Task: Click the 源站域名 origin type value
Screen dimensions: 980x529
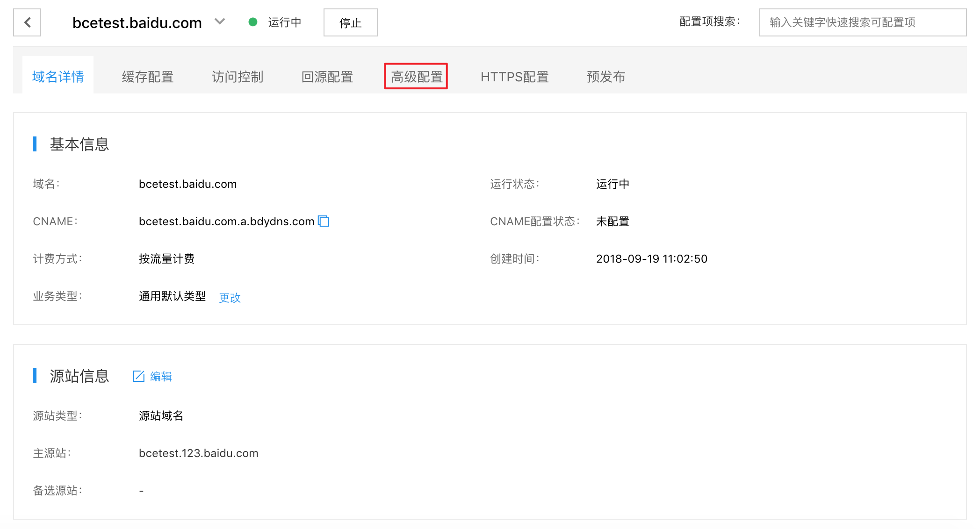Action: 161,416
